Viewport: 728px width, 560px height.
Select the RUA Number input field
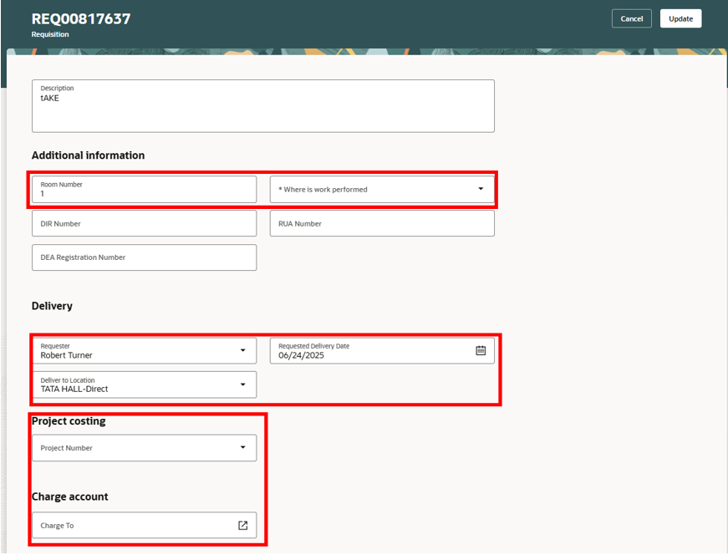coord(382,223)
